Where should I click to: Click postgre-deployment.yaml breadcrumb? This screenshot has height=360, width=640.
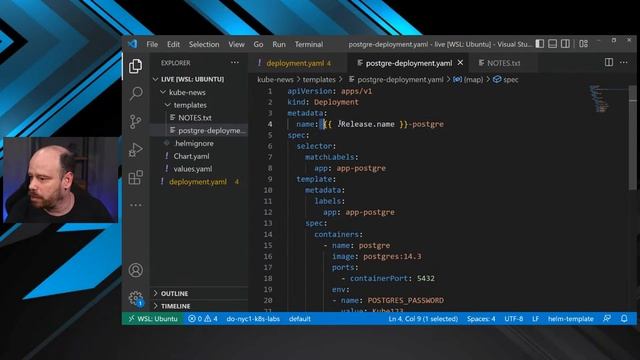point(396,80)
